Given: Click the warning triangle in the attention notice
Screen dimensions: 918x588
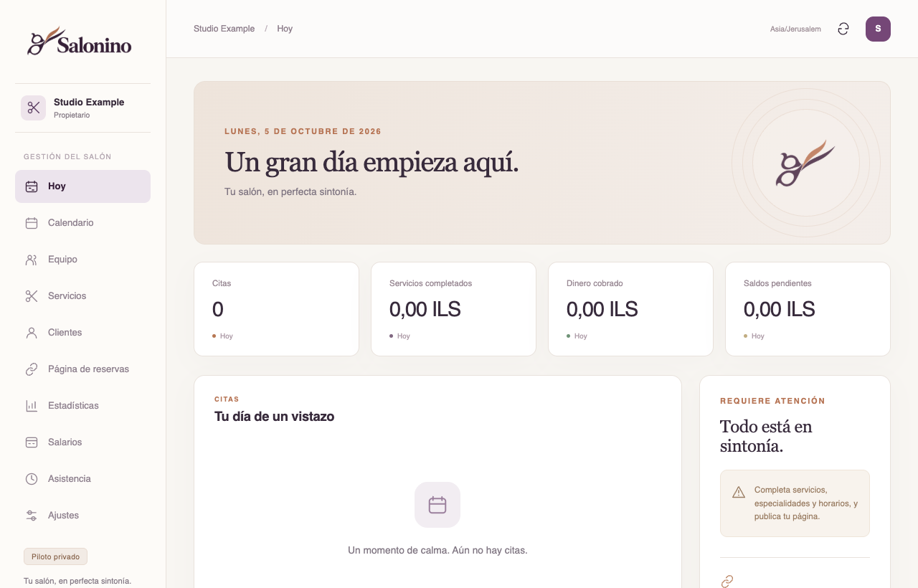Looking at the screenshot, I should pyautogui.click(x=739, y=492).
